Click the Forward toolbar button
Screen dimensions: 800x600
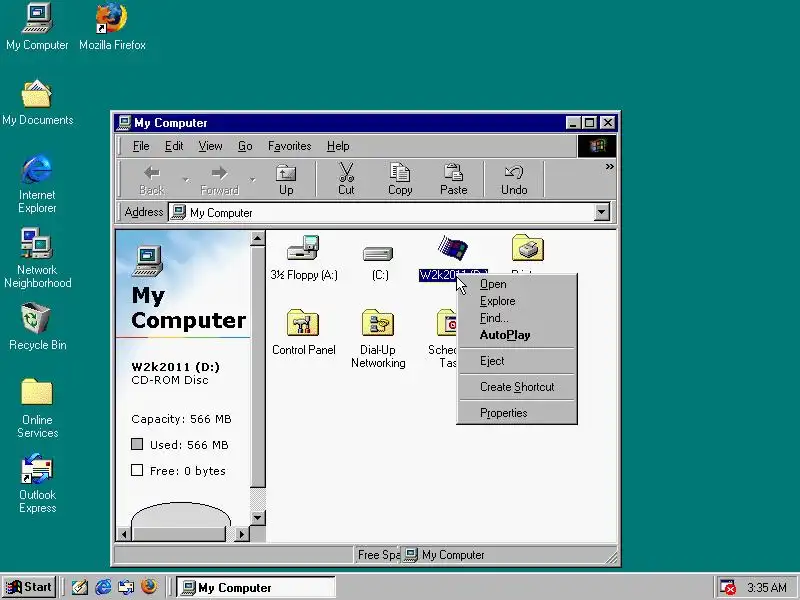(219, 180)
